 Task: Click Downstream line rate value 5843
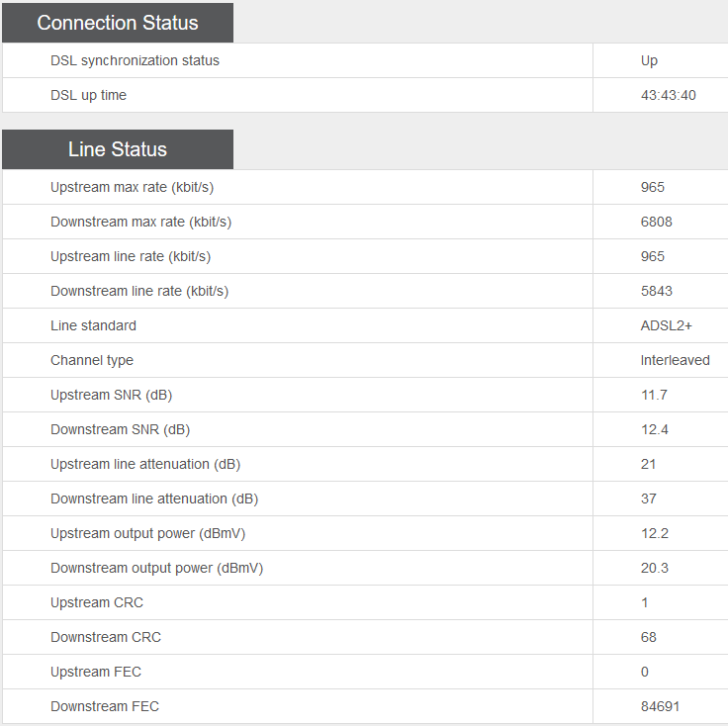point(656,291)
